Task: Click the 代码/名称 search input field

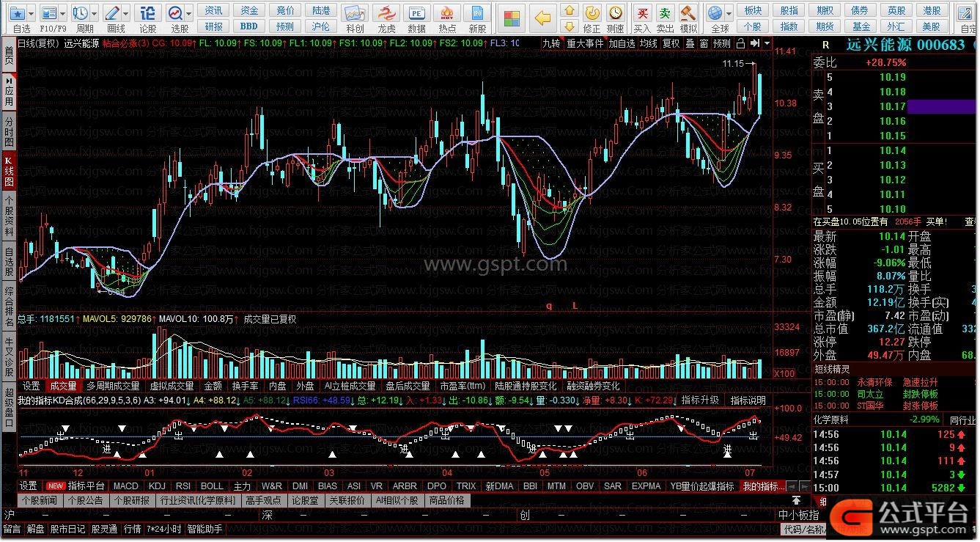Action: click(x=803, y=529)
